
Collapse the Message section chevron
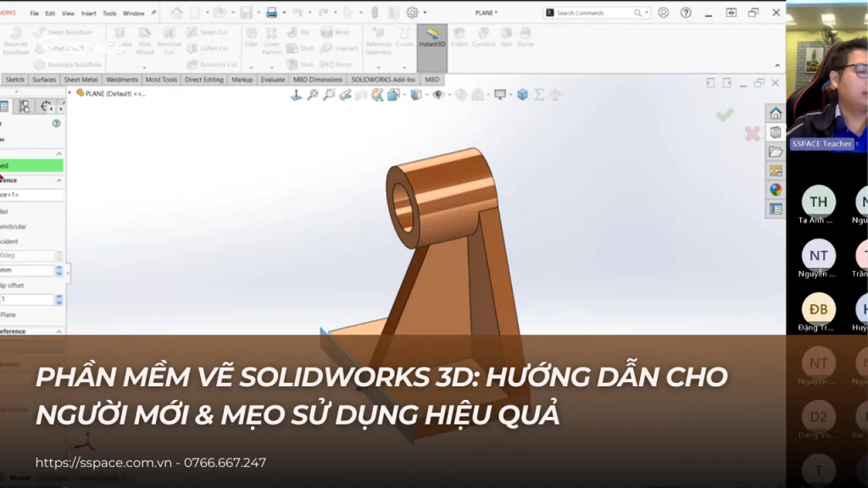(x=58, y=154)
